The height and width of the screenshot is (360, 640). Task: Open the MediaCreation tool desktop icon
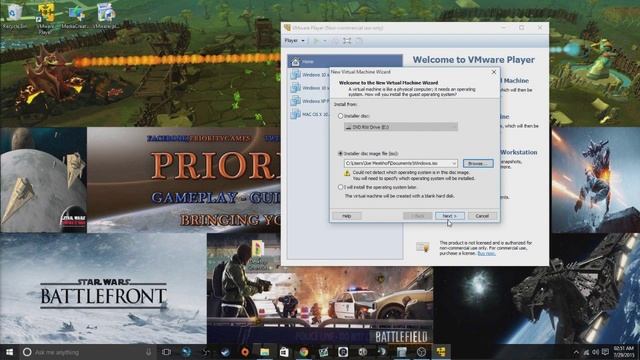point(75,16)
